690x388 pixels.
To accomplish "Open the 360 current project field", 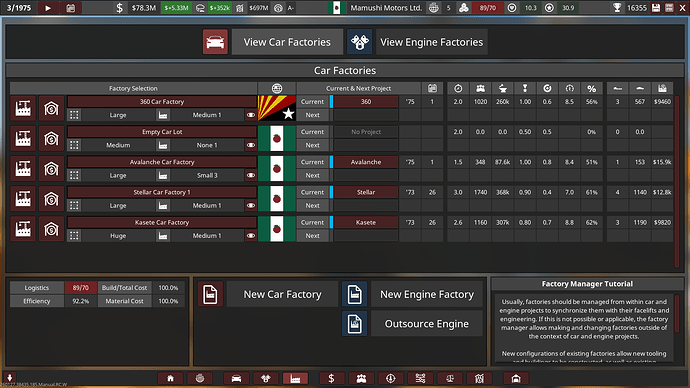I will [x=366, y=102].
